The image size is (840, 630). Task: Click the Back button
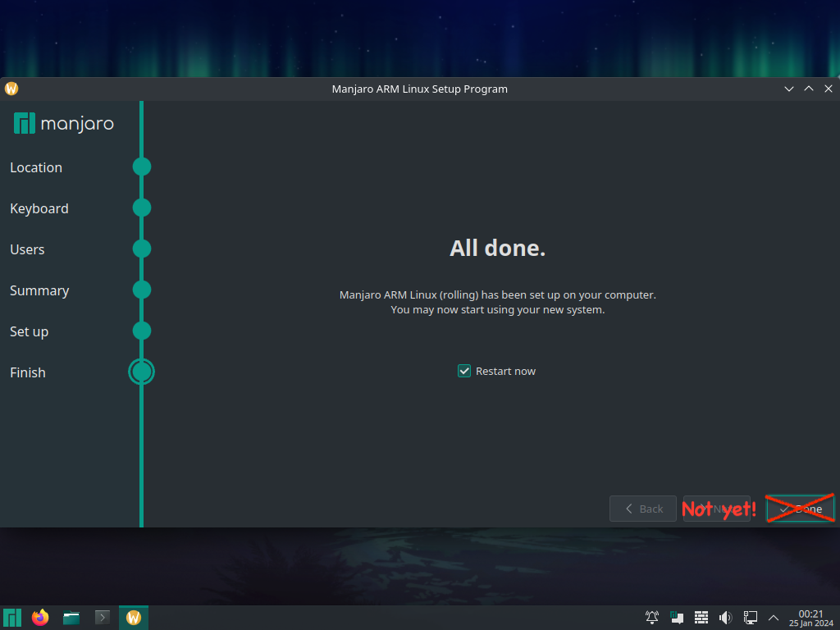coord(643,509)
